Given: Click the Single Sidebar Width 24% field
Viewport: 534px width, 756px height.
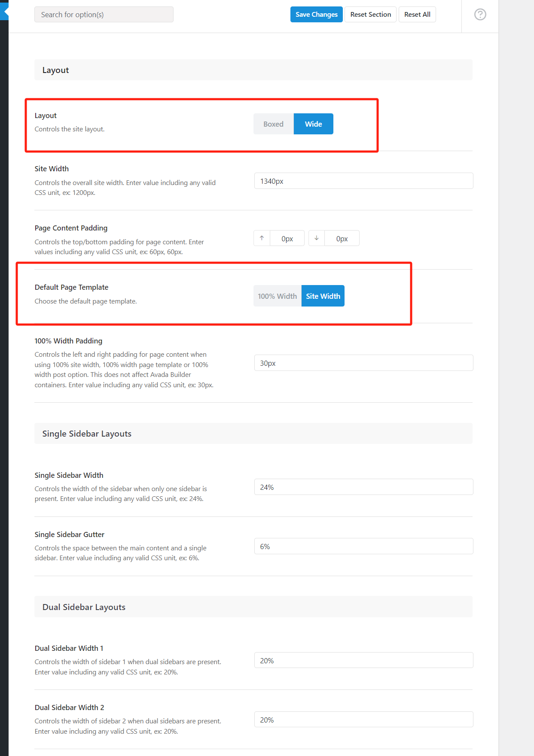Looking at the screenshot, I should (363, 487).
